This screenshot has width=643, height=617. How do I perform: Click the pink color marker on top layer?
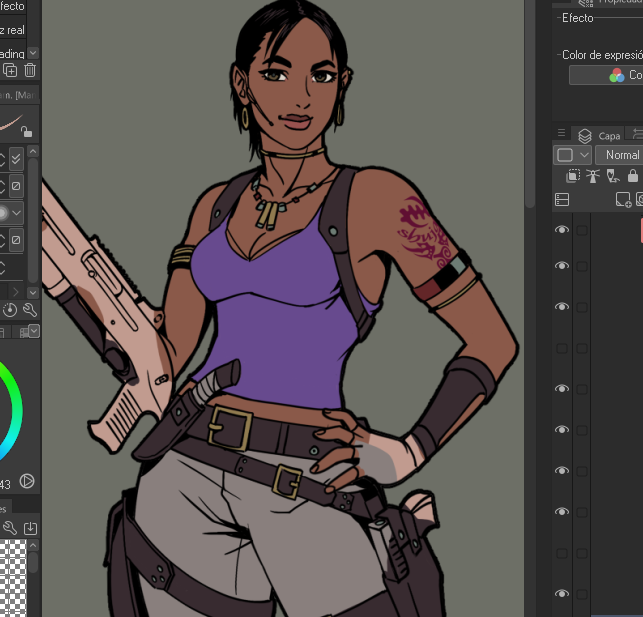(x=641, y=230)
